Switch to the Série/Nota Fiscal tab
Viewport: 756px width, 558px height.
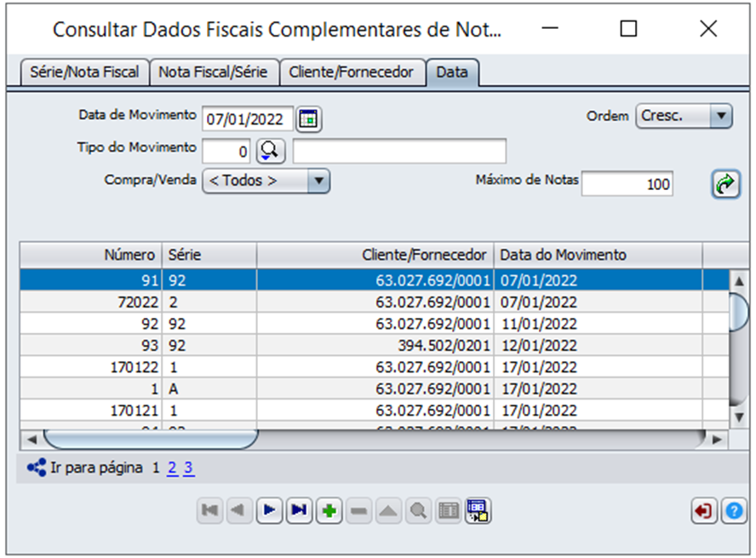pos(84,72)
